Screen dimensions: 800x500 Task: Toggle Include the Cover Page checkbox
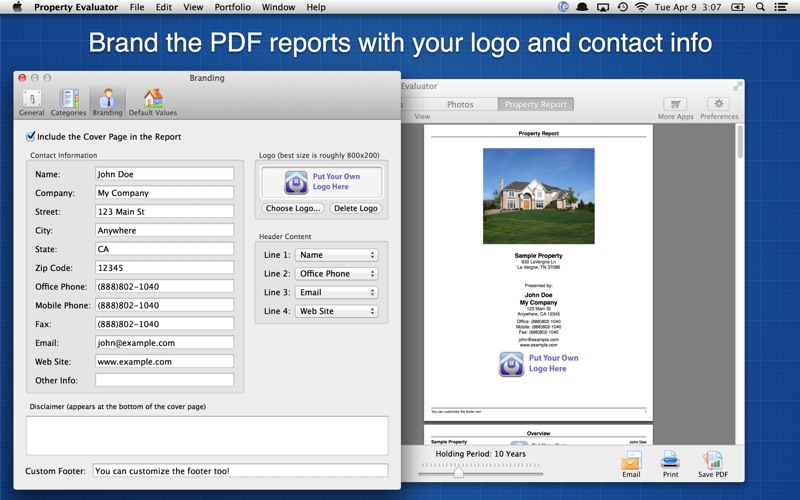point(31,136)
